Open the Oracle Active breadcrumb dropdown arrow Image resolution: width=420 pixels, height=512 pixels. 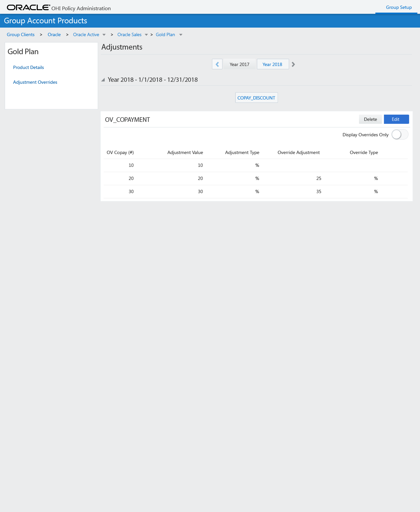104,35
